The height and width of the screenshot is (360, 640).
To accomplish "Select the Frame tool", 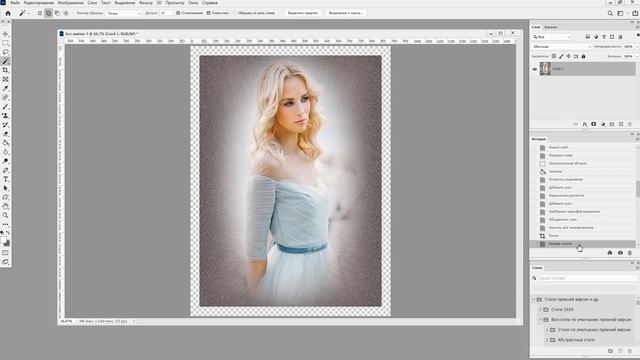I will [x=5, y=79].
